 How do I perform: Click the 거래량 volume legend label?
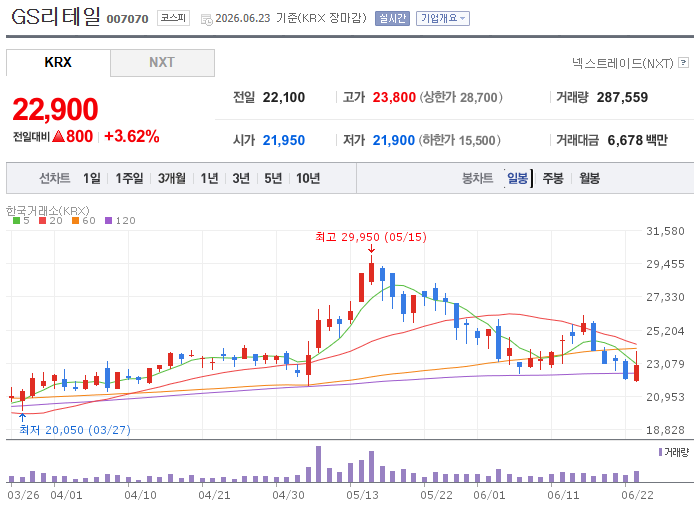pos(677,452)
